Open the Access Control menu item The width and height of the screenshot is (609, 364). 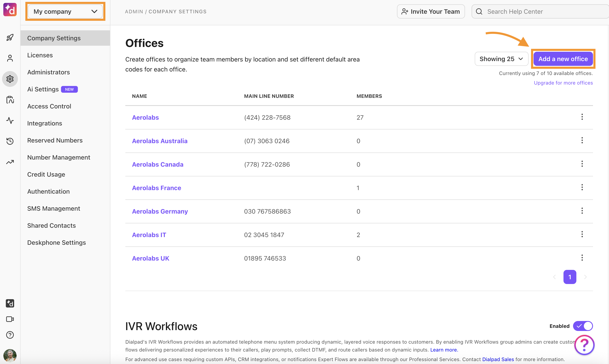(x=65, y=106)
